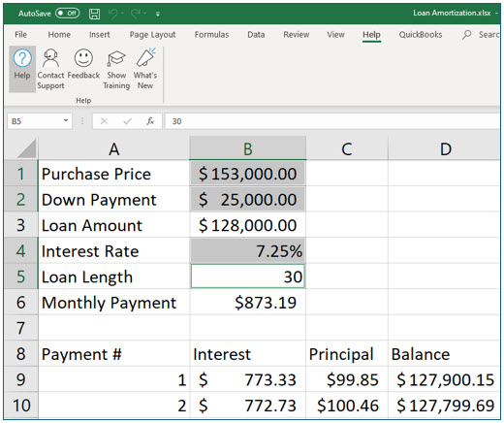504x423 pixels.
Task: Click the Loan Length label cell
Action: [x=114, y=277]
